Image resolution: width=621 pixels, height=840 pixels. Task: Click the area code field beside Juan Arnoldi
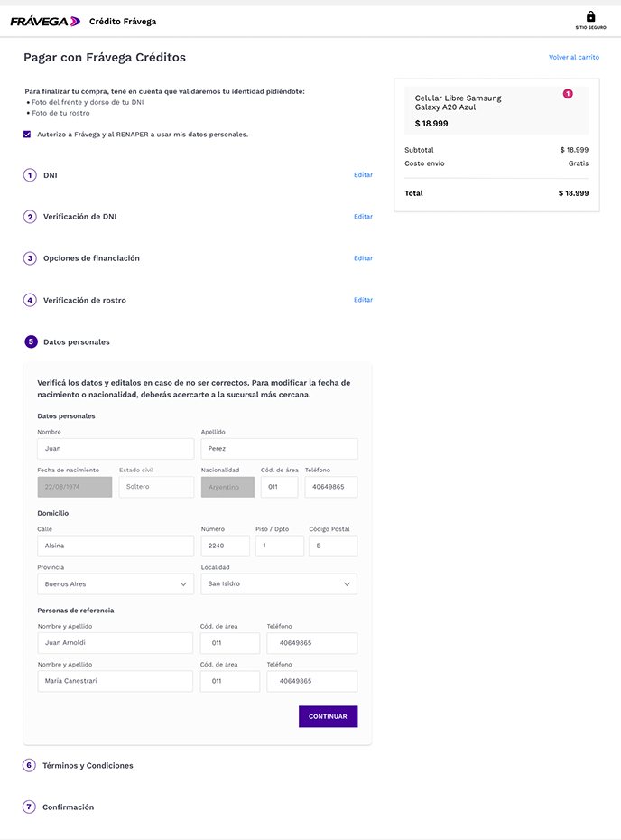[x=229, y=643]
